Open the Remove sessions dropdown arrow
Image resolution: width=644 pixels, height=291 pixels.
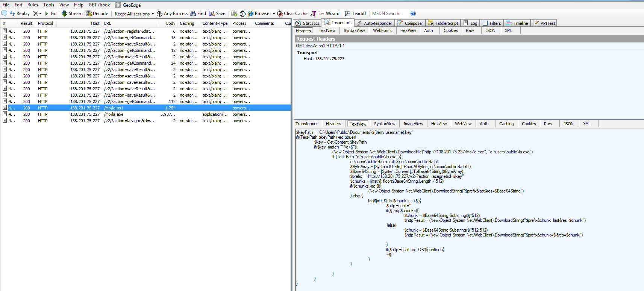click(x=40, y=14)
